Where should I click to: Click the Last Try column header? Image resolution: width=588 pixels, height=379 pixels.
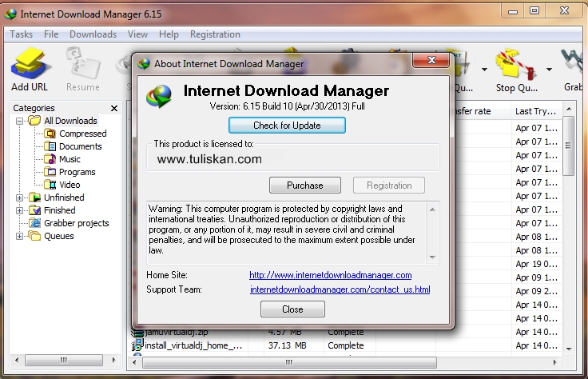point(535,111)
